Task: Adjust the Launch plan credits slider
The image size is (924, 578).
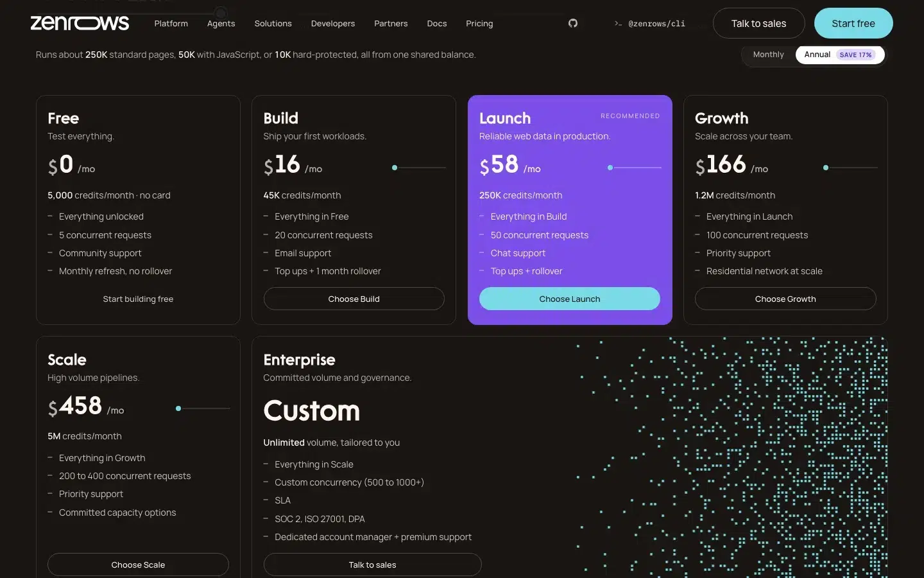Action: tap(635, 168)
